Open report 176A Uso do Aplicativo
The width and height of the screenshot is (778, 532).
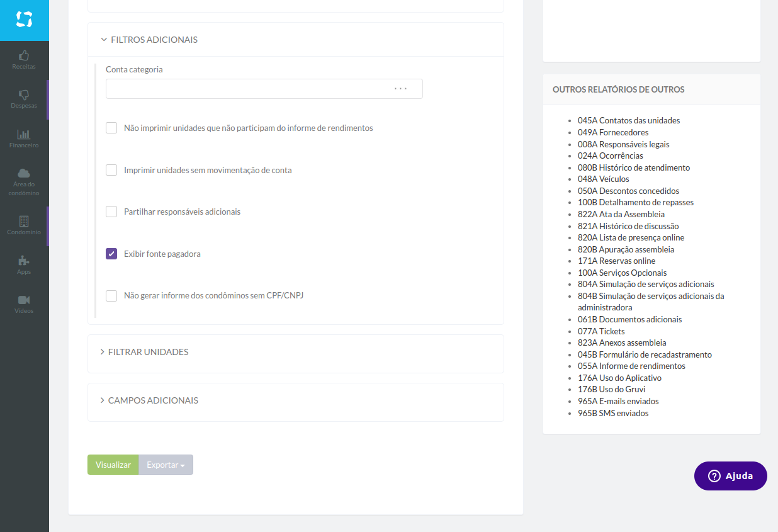[x=619, y=378]
